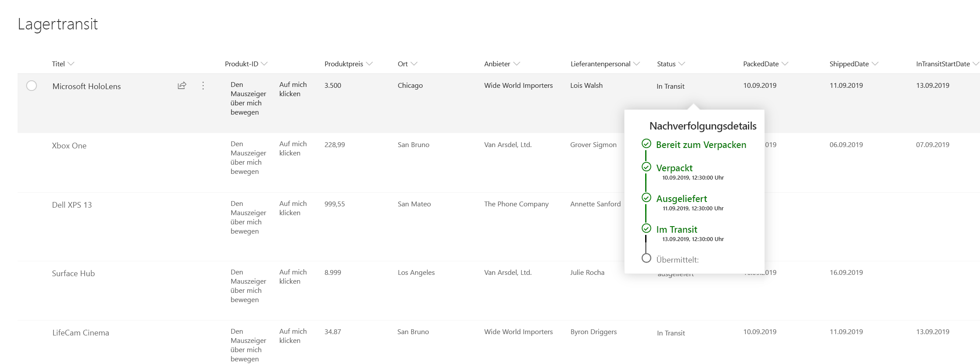Open the Microsoft HoloLens item
Image resolution: width=980 pixels, height=364 pixels.
[x=86, y=86]
